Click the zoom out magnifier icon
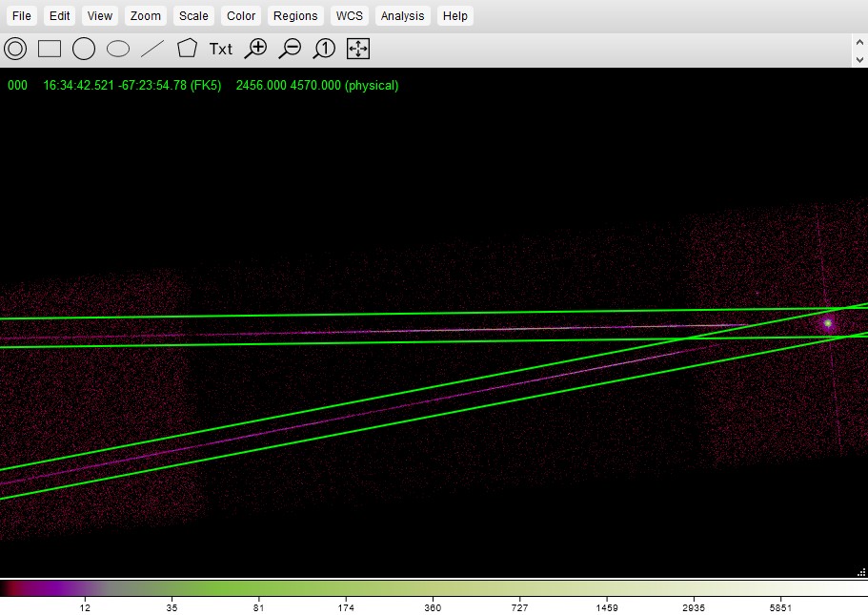868x615 pixels. click(x=290, y=49)
